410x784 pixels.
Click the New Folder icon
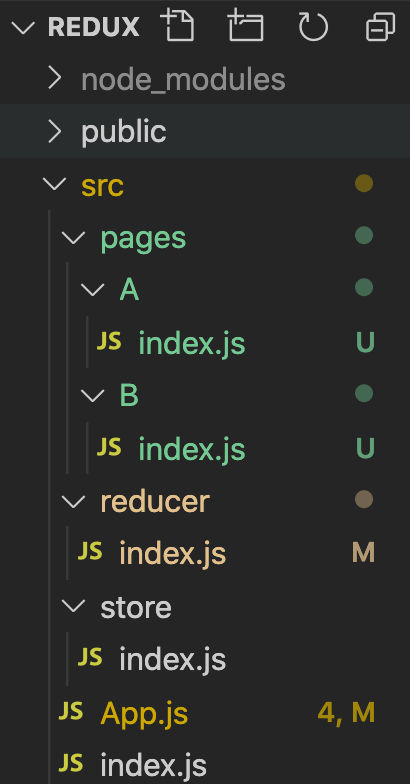(246, 26)
